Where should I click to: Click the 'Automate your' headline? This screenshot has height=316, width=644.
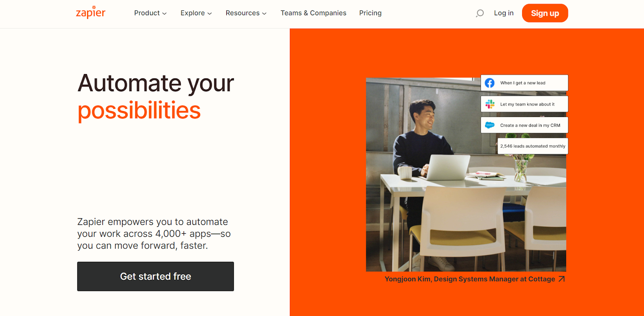click(156, 84)
